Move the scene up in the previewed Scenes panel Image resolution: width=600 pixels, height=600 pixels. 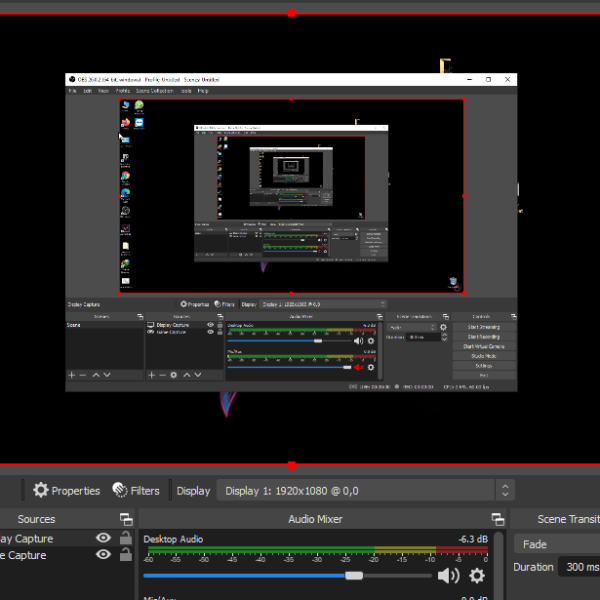coord(96,375)
